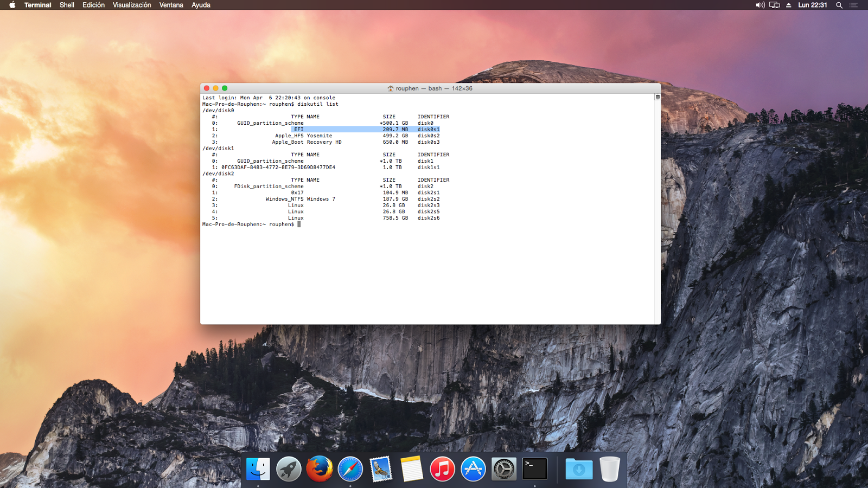Click the '209.7 MB' size value
868x488 pixels.
click(x=395, y=130)
